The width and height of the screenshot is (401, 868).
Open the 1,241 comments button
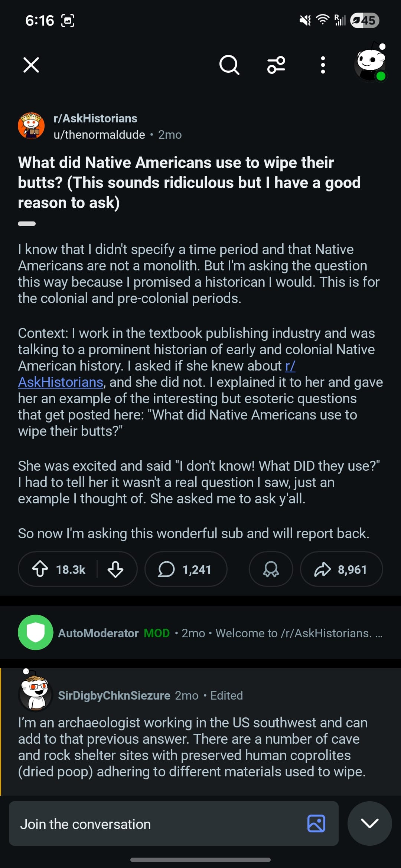point(186,569)
